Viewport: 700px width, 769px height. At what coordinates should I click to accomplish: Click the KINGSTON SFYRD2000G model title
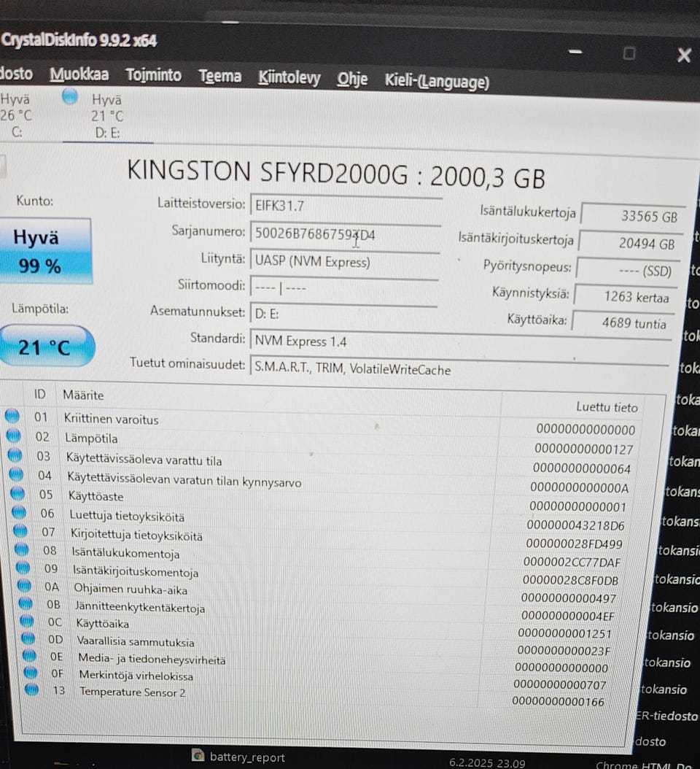336,174
